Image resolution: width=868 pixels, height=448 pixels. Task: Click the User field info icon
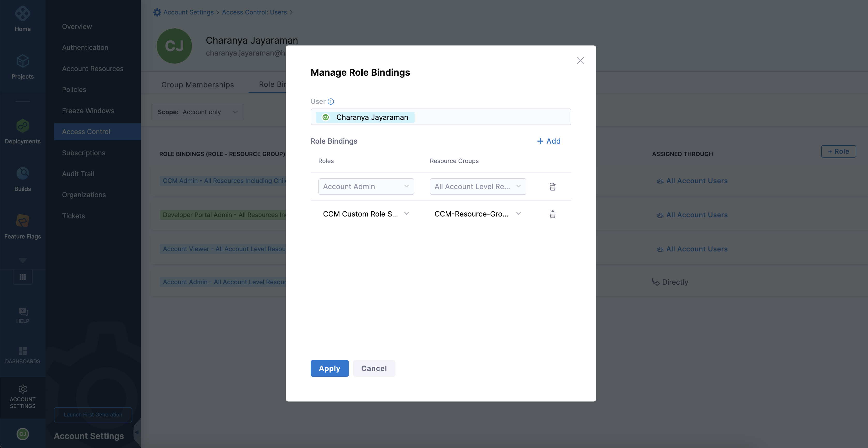pos(331,101)
